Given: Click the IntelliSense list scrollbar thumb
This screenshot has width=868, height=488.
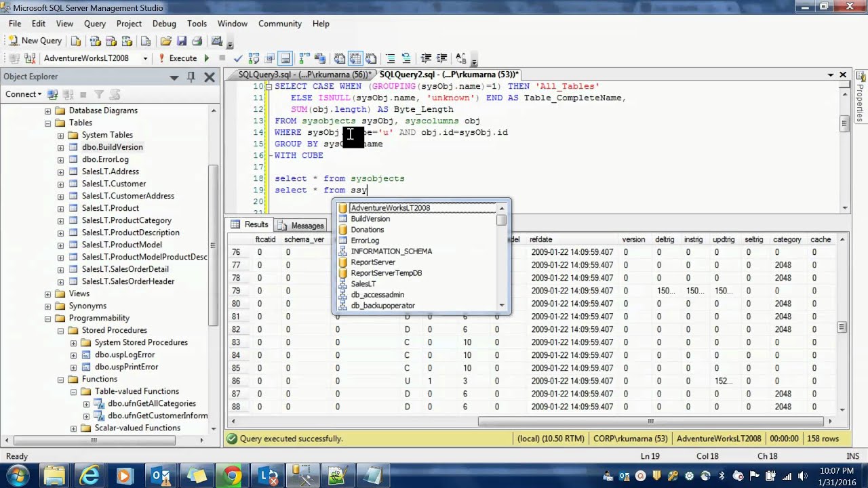Looking at the screenshot, I should point(502,221).
